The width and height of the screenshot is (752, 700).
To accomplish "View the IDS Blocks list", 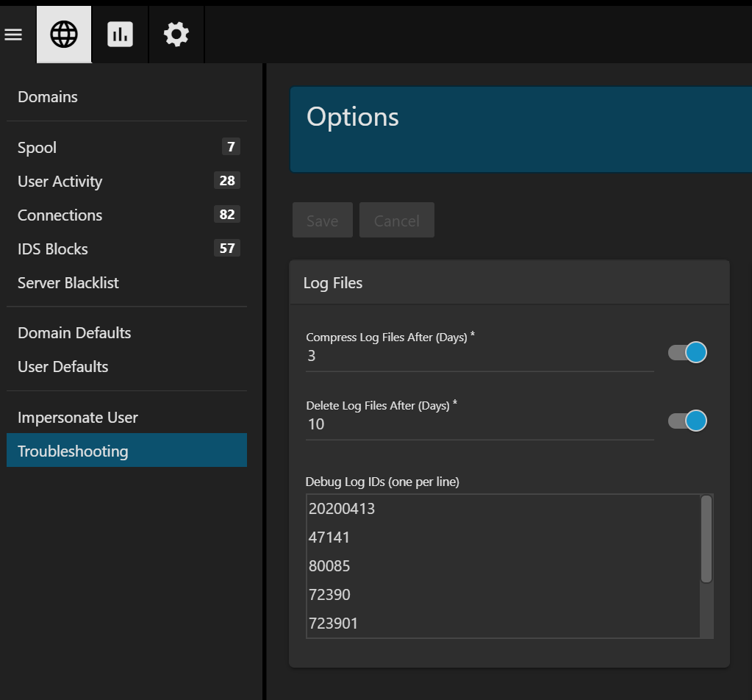I will [x=53, y=249].
